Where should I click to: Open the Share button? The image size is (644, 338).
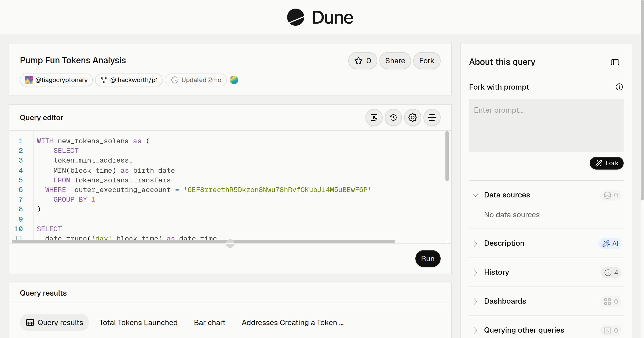(395, 61)
